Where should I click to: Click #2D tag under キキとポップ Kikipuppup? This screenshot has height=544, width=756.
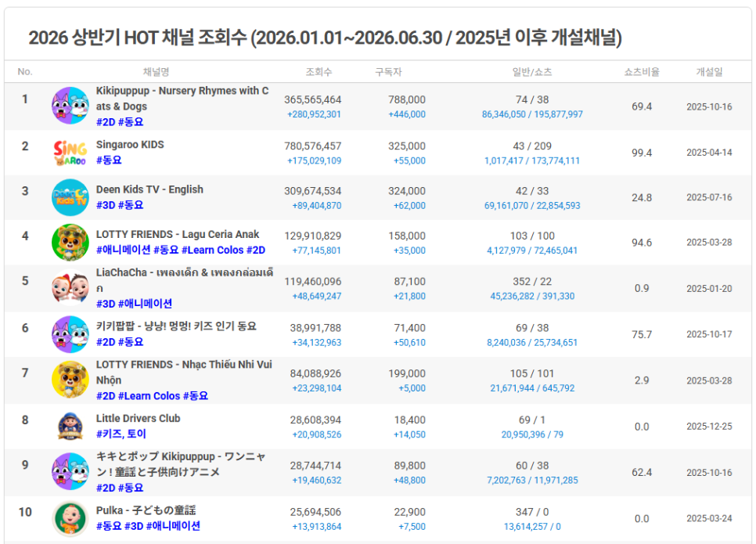coord(106,488)
